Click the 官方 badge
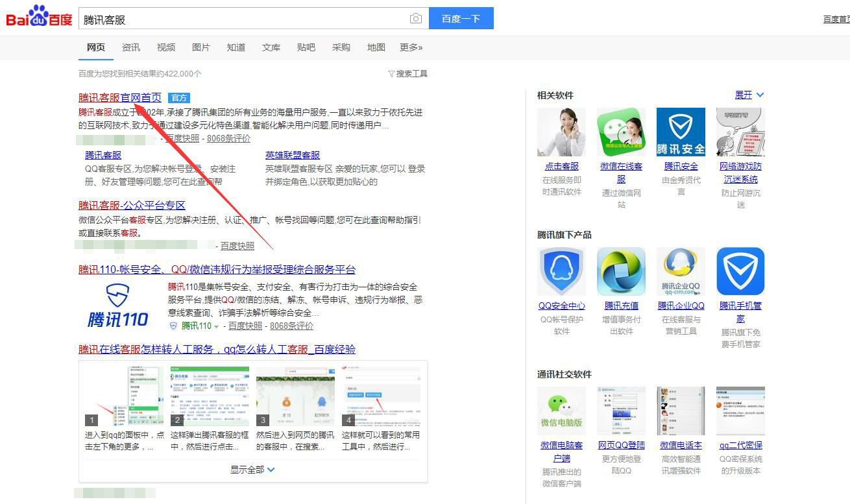Screen dimensions: 850x504 [178, 98]
